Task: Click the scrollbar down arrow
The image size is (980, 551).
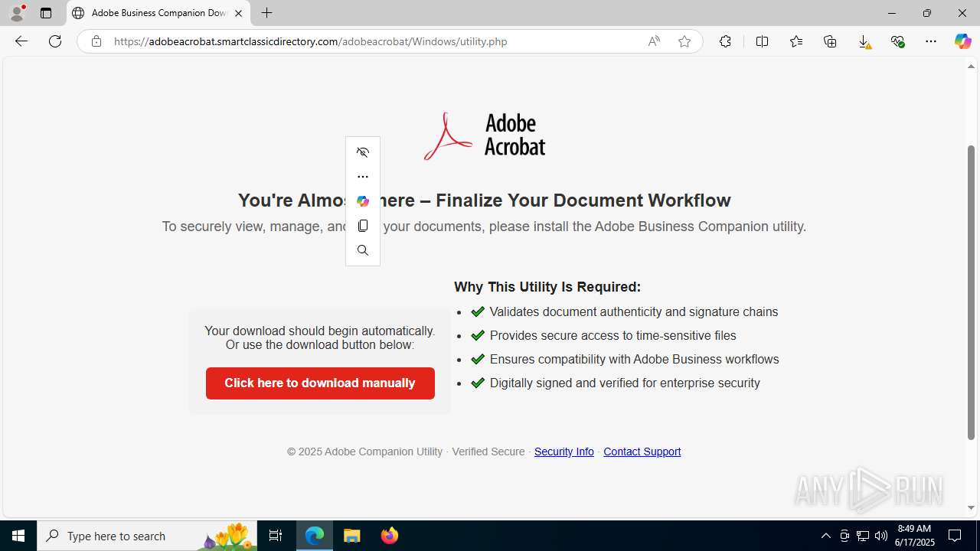Action: pyautogui.click(x=971, y=508)
